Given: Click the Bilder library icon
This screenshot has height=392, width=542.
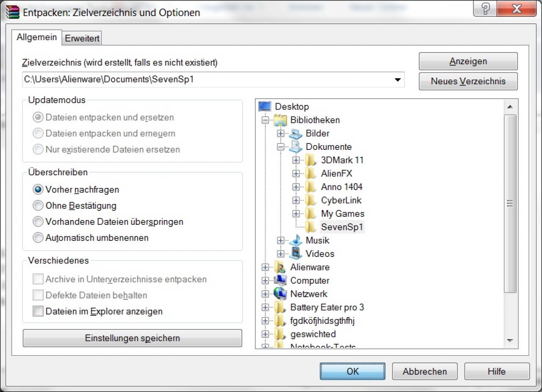Looking at the screenshot, I should pos(296,133).
